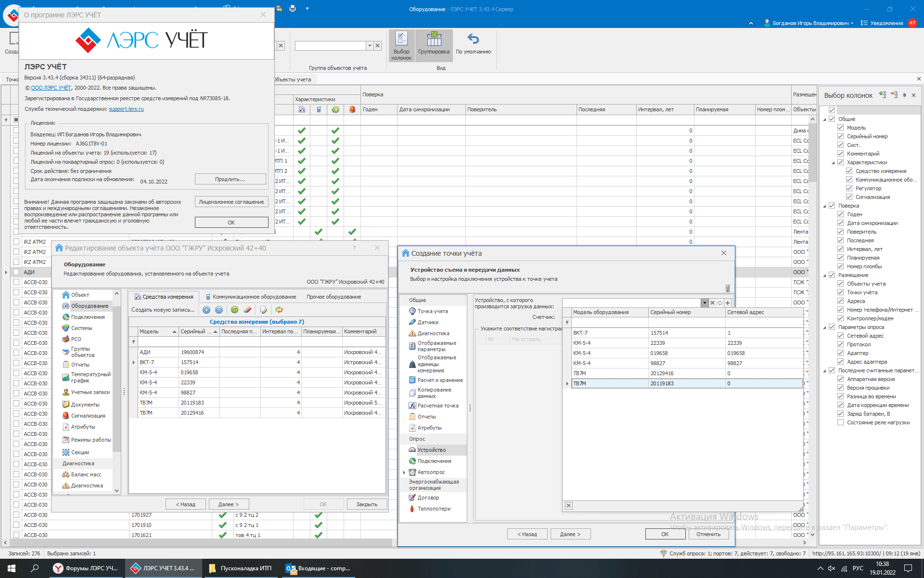The width and height of the screenshot is (924, 578).
Task: Uncheck Сетевой адрес column checkbox
Action: coord(840,336)
